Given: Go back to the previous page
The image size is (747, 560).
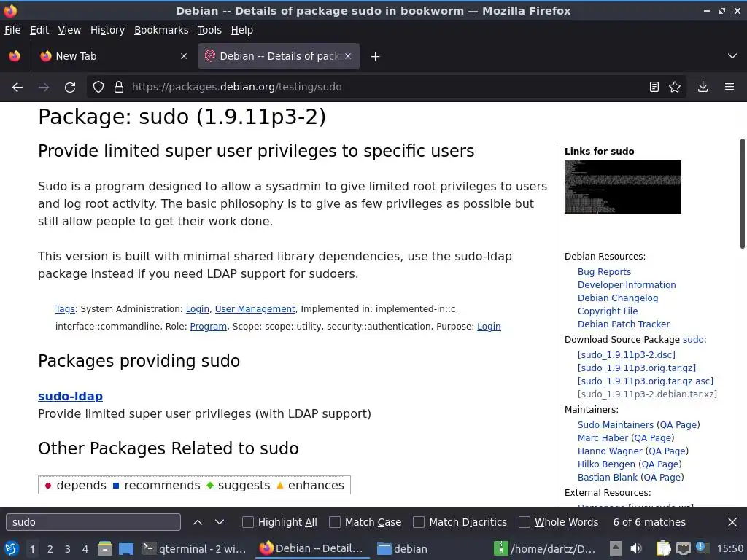Looking at the screenshot, I should pyautogui.click(x=18, y=87).
